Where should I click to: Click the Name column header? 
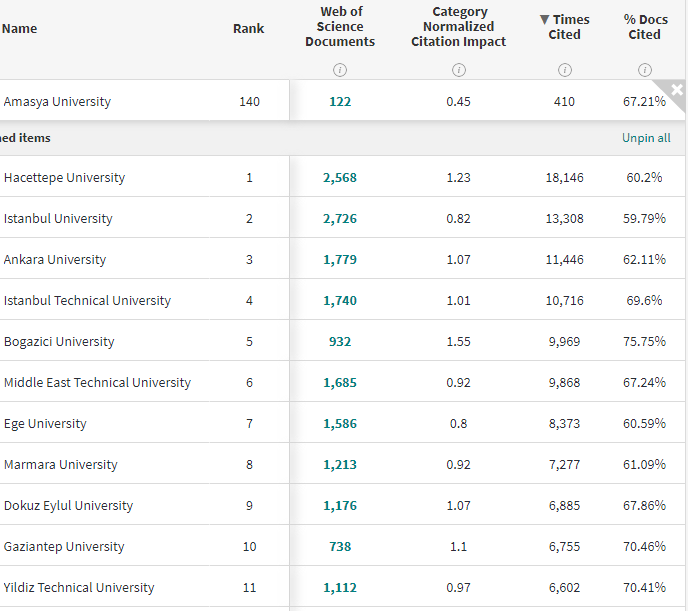point(20,28)
